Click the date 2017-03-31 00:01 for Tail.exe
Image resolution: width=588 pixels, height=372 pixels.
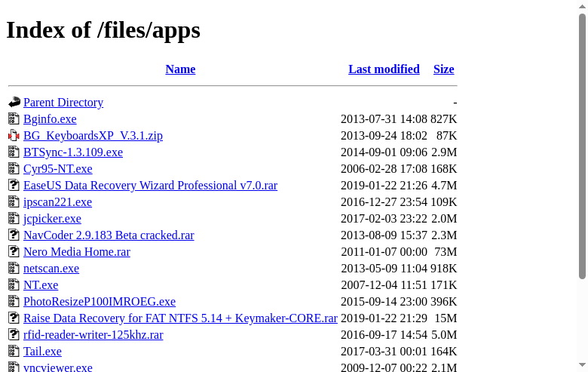(x=384, y=352)
